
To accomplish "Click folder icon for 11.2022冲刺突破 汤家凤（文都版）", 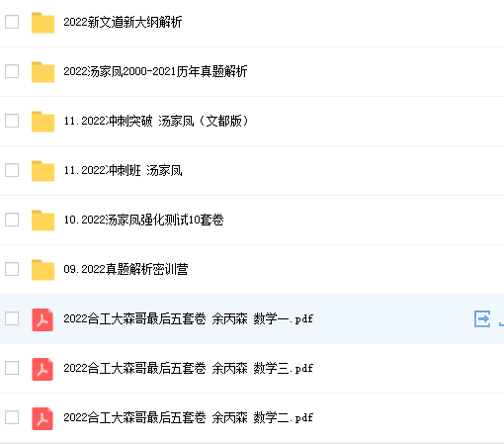I will pos(42,122).
